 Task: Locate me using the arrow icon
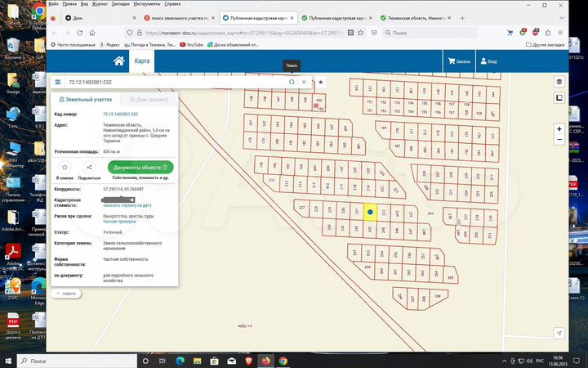point(559,333)
